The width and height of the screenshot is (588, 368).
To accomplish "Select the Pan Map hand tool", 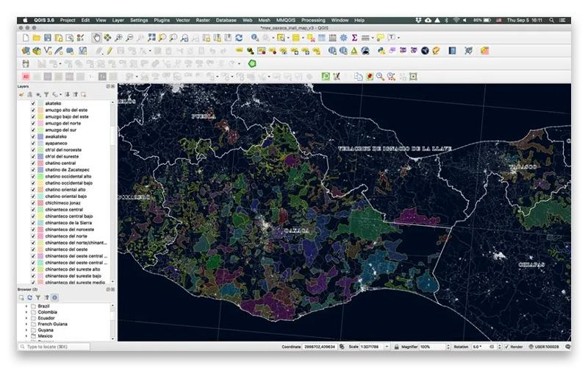I will [97, 38].
